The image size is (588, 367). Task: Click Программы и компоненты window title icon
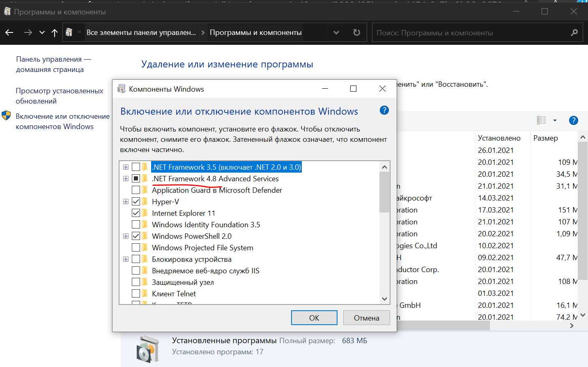point(7,12)
